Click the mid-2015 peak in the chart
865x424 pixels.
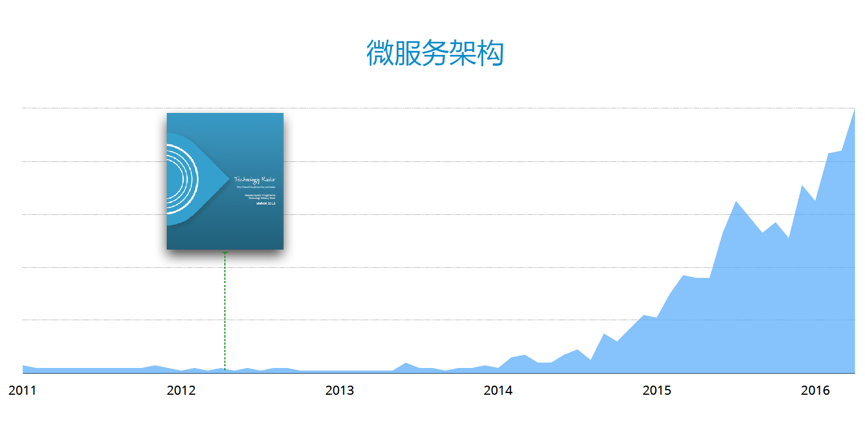736,202
